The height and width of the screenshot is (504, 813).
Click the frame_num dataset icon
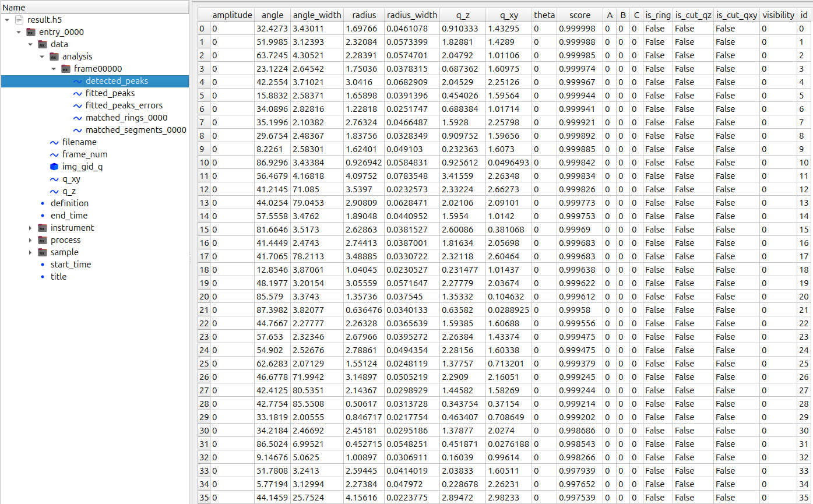pyautogui.click(x=54, y=154)
